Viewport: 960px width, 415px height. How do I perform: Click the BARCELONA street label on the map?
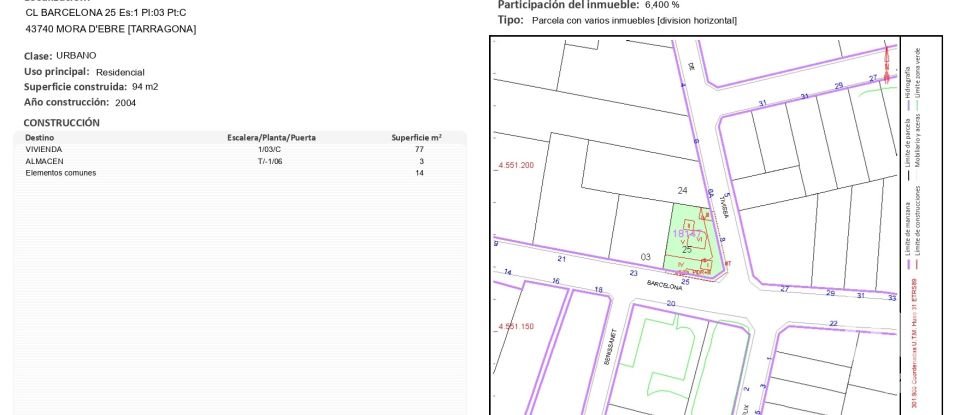[x=664, y=284]
